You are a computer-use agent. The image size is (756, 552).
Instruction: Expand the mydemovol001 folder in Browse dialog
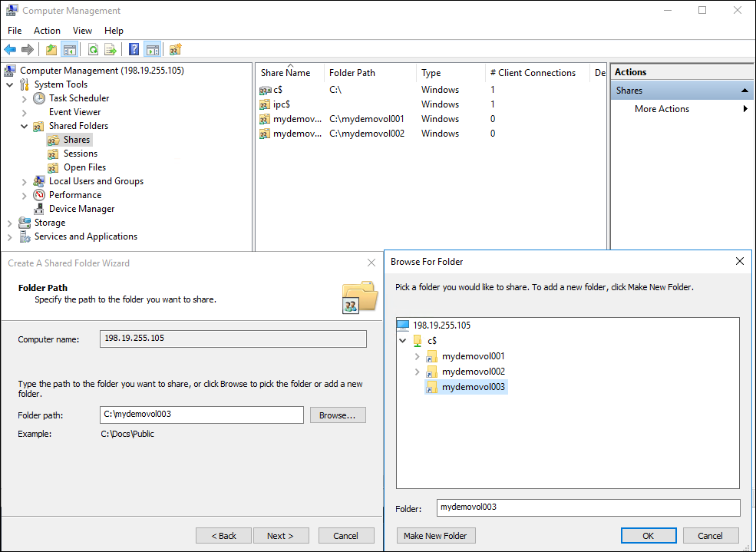point(418,355)
